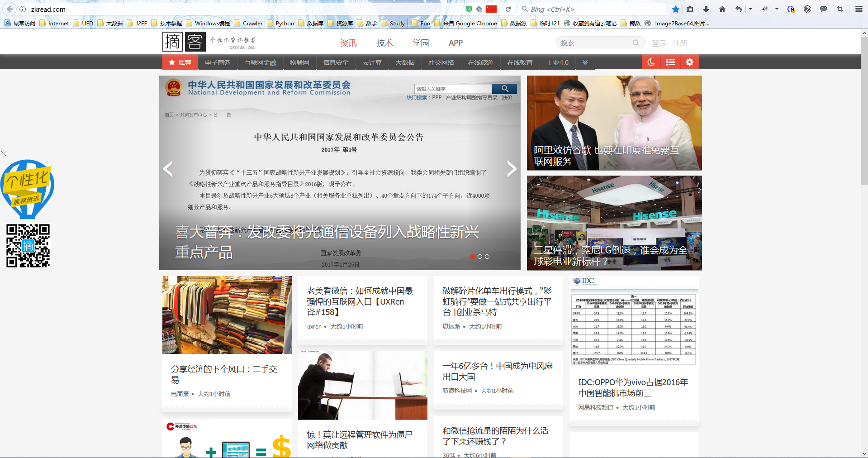Screen dimensions: 868x458
Task: Click the QR code image on left
Action: 28,246
